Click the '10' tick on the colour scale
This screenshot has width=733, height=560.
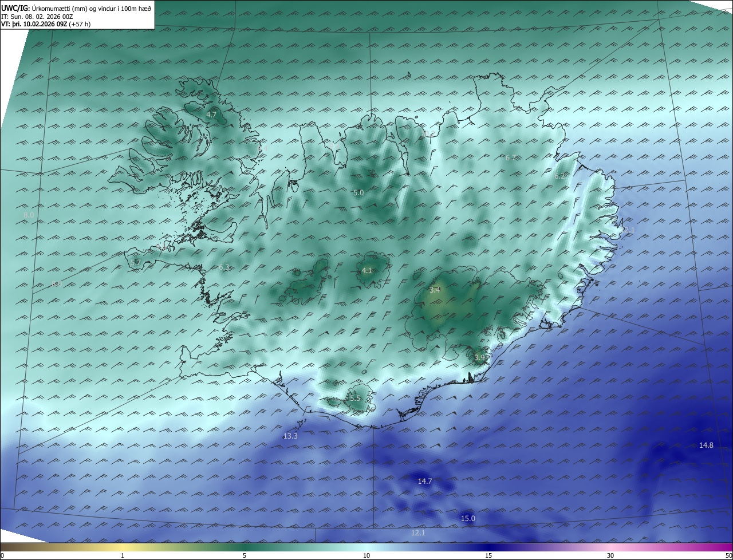click(366, 555)
